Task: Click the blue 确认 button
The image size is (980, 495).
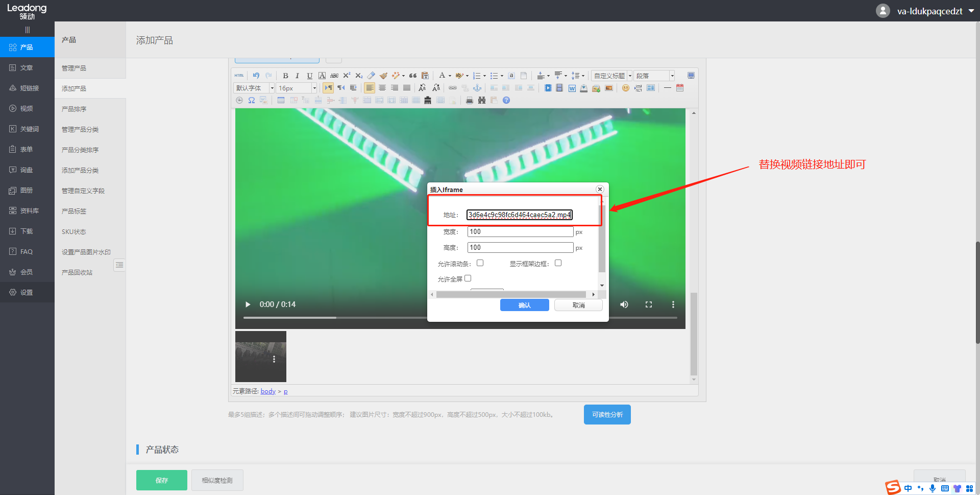Action: click(x=524, y=305)
